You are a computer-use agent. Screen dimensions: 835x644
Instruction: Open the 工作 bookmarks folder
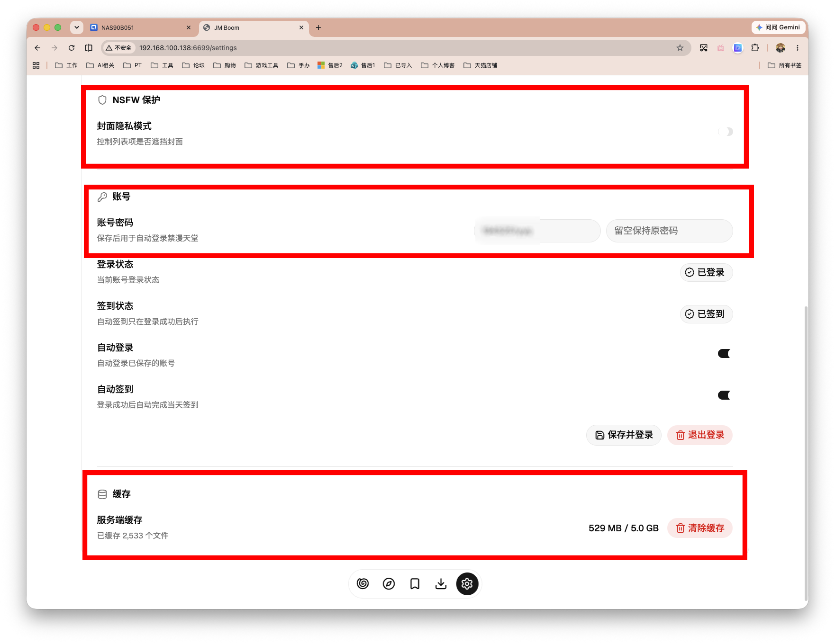(x=66, y=65)
